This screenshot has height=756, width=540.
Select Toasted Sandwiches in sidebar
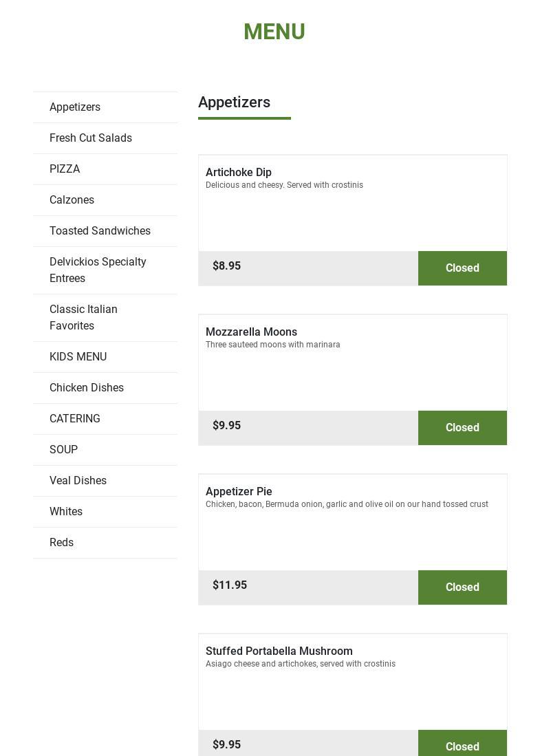coord(100,231)
